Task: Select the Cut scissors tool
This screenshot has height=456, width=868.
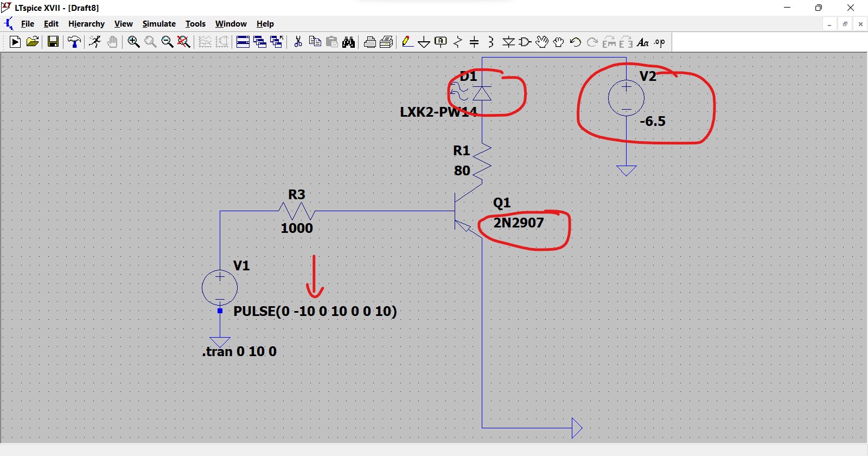Action: [x=298, y=42]
